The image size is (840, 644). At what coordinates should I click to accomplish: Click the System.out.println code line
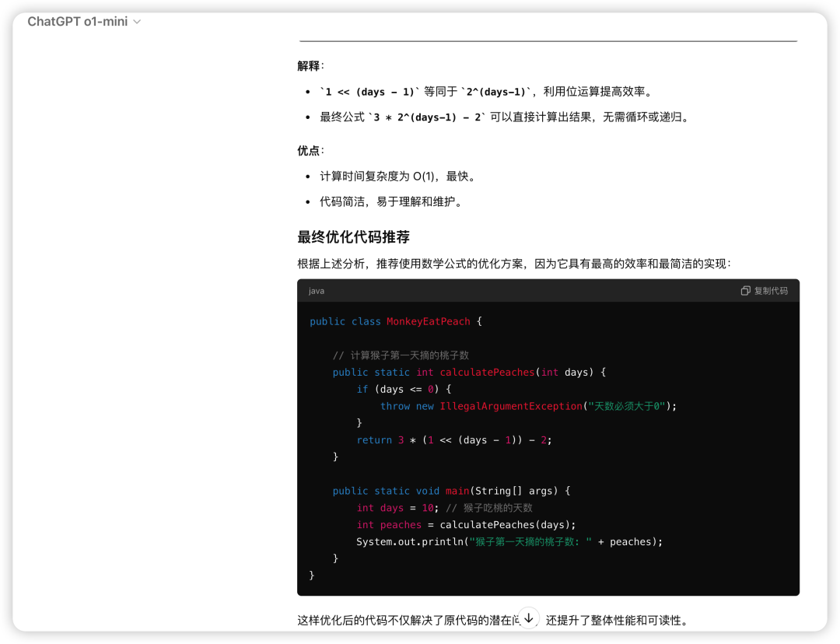(x=509, y=542)
